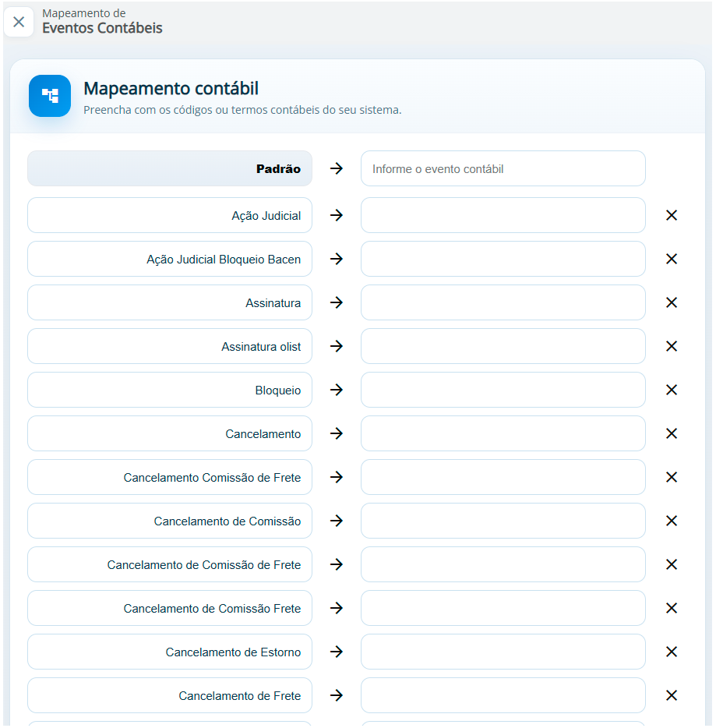
Task: Close the Mapeamento de Eventos Contábeis page
Action: click(x=19, y=22)
